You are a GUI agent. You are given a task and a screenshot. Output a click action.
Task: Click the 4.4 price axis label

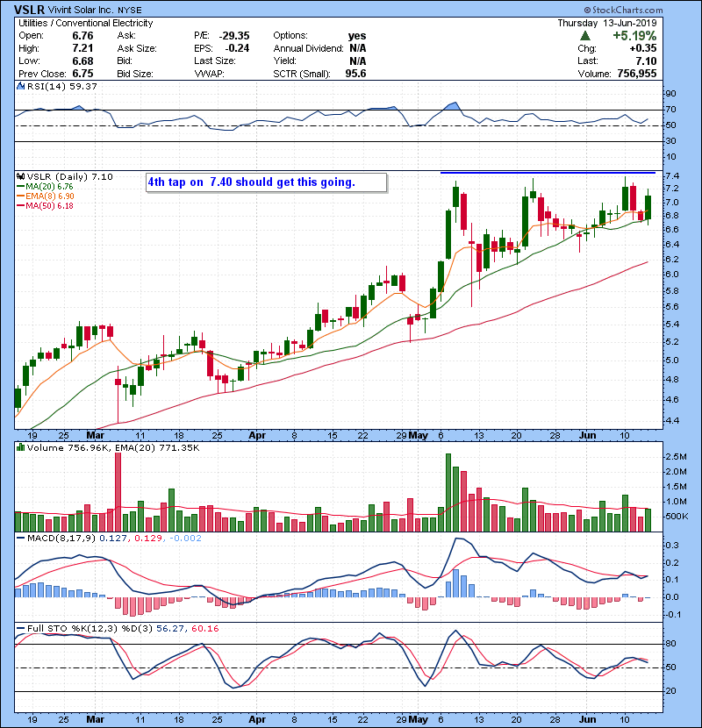tap(672, 421)
